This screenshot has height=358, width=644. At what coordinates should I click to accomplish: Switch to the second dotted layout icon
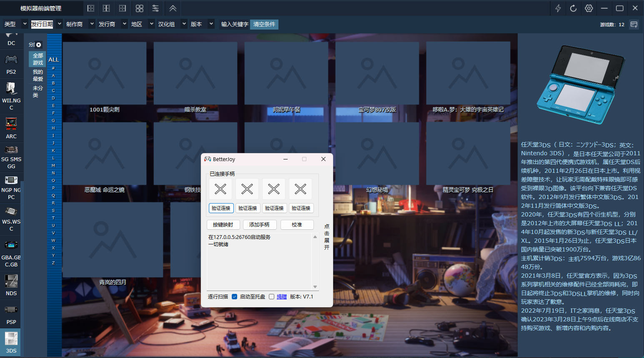click(x=107, y=8)
